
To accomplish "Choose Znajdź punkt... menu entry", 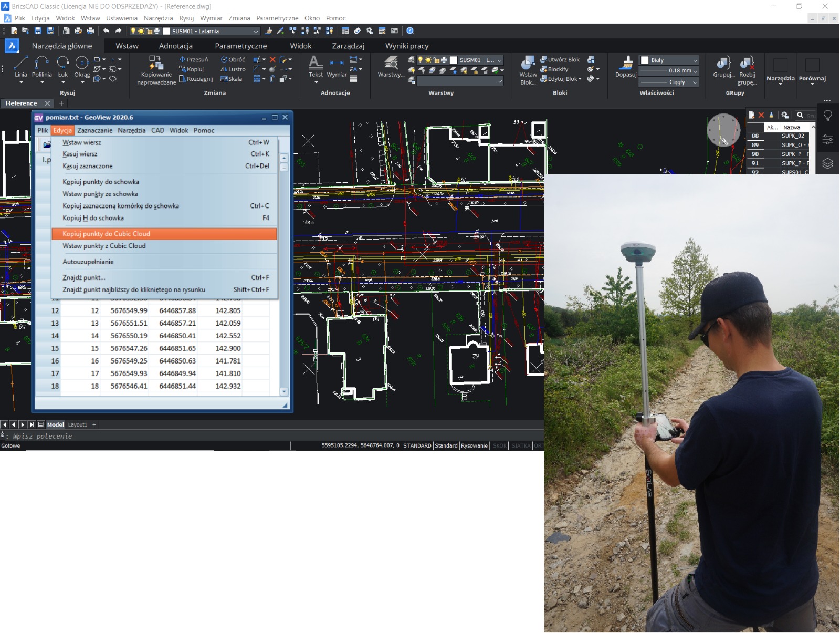I will coord(164,277).
